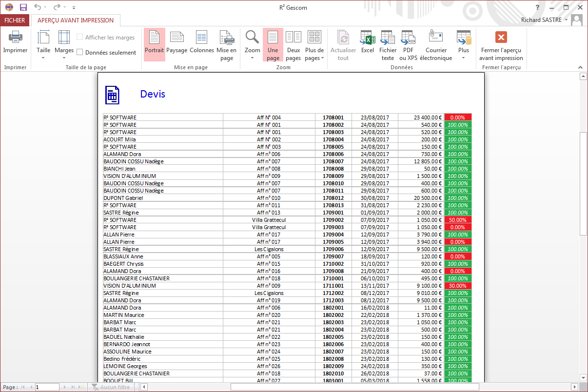588x392 pixels.
Task: Click the vertical scrollbar up arrow
Action: coord(583,76)
